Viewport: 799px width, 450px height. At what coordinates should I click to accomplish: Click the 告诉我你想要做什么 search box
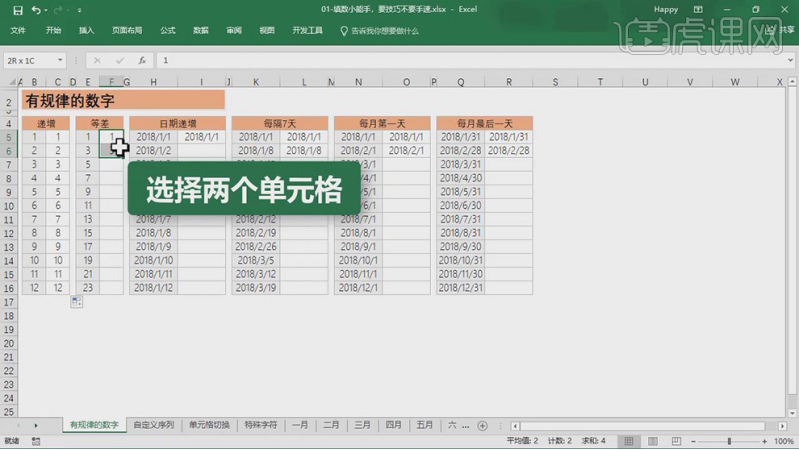coord(379,31)
